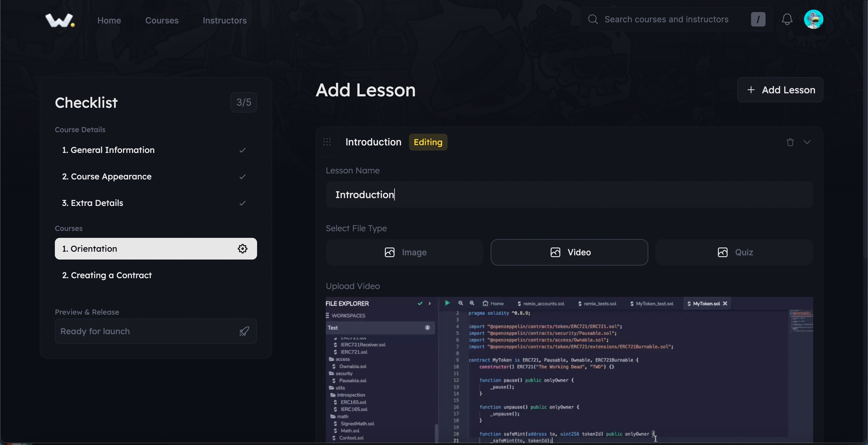
Task: Click the W logo in navbar
Action: coord(60,20)
